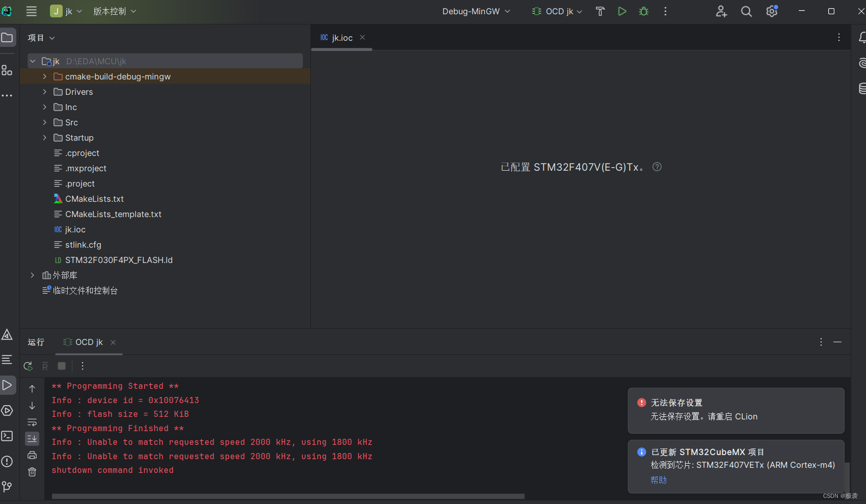Close the OCD jk run tab
Image resolution: width=866 pixels, height=504 pixels.
point(113,342)
